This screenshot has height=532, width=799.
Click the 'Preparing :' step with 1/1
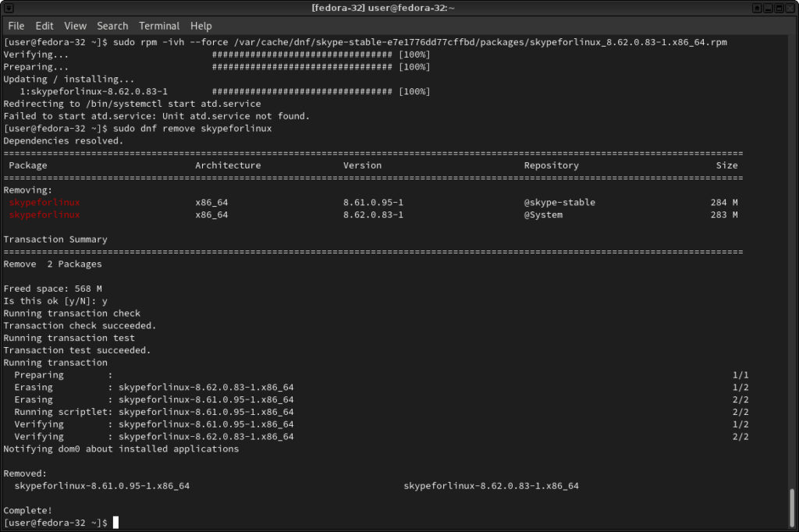click(381, 375)
